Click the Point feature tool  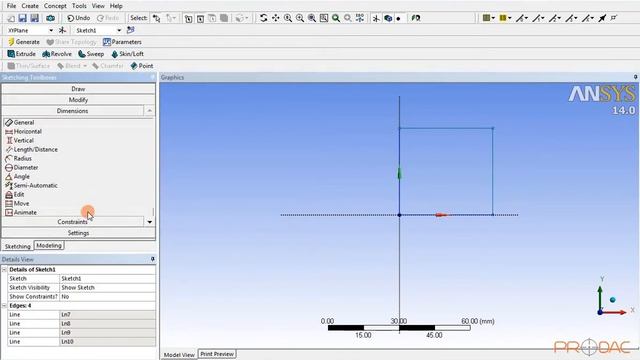click(142, 66)
